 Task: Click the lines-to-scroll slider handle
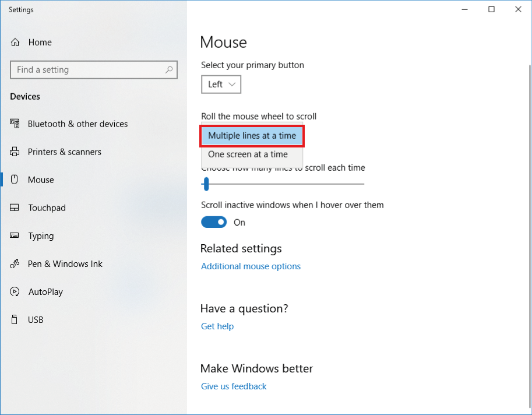pyautogui.click(x=206, y=184)
